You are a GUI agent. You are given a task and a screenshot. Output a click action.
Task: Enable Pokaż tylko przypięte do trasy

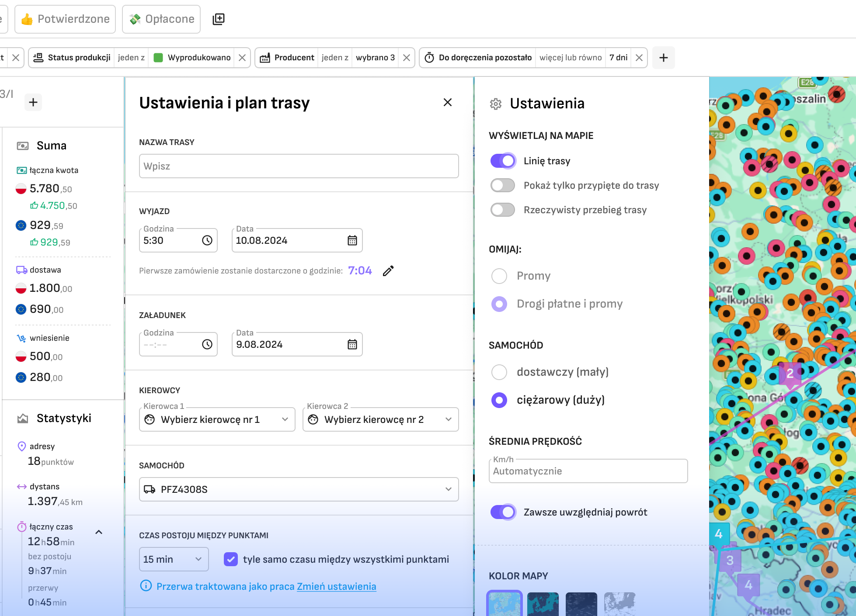[x=503, y=185]
